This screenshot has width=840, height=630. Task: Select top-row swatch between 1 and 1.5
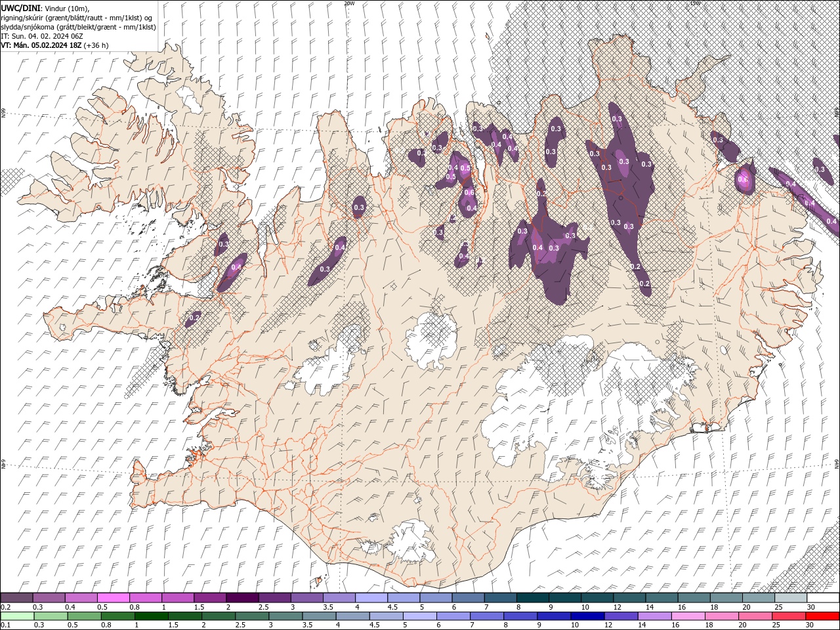(178, 598)
